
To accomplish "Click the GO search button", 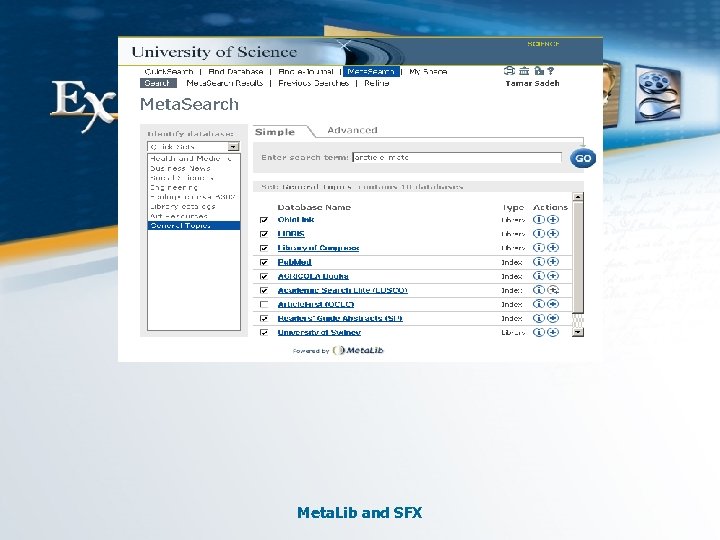I will [583, 158].
